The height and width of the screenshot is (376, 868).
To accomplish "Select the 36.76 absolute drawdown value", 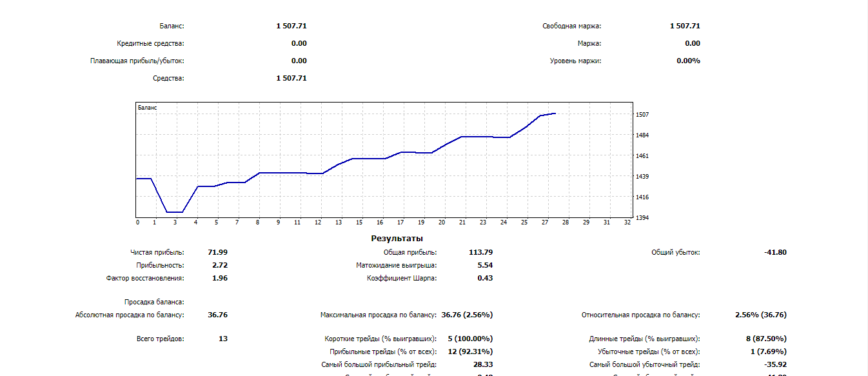I will [x=218, y=315].
